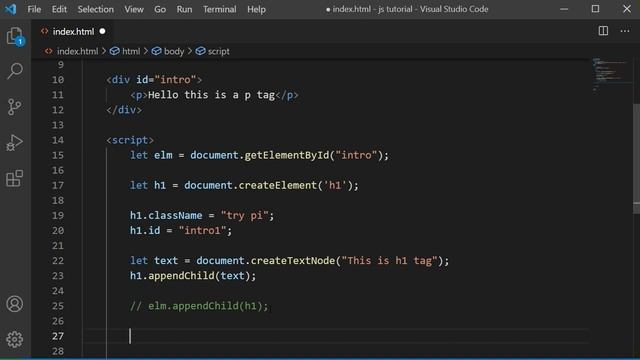The width and height of the screenshot is (640, 360).
Task: Click line number 27 in gutter
Action: pos(58,336)
